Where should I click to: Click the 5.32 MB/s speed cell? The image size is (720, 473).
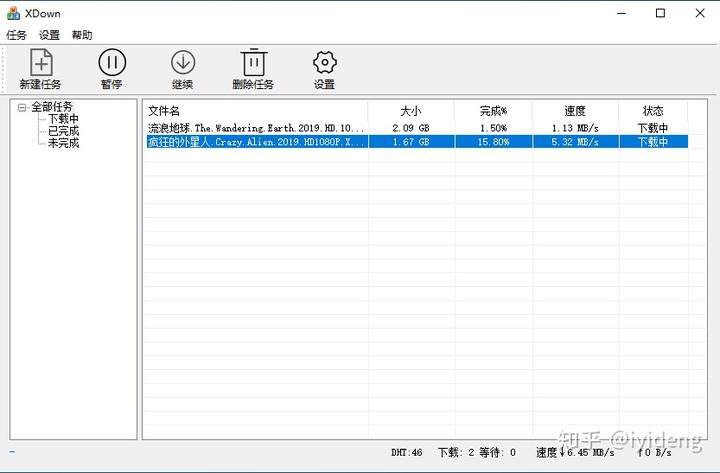click(x=575, y=141)
